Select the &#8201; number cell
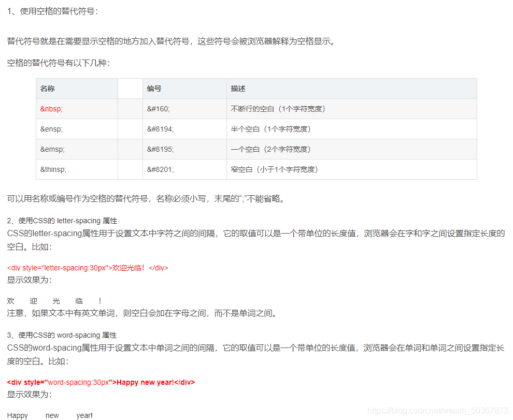This screenshot has height=420, width=513. 161,169
